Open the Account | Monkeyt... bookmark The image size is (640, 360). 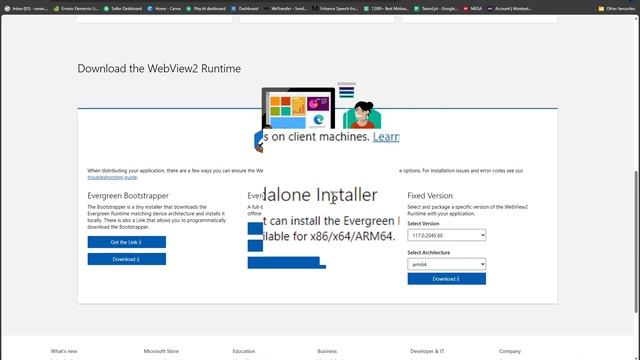509,8
